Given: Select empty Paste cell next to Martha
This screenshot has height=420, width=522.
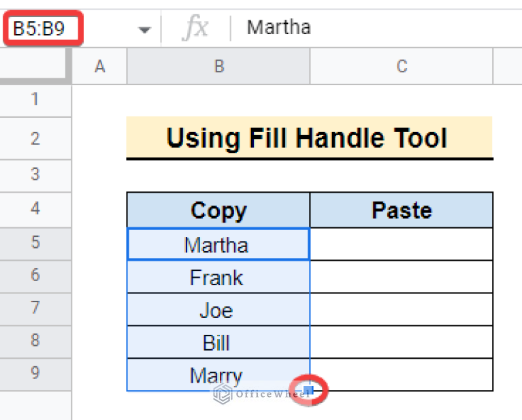Looking at the screenshot, I should coord(402,244).
